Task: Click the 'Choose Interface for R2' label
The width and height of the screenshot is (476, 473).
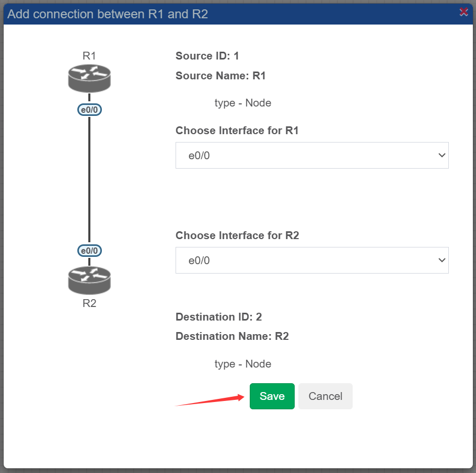Action: 237,235
